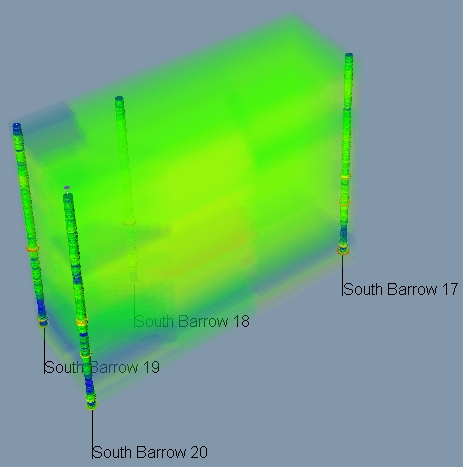The image size is (463, 467).
Task: Click the top cap of South Barrow 18 well
Action: [119, 99]
